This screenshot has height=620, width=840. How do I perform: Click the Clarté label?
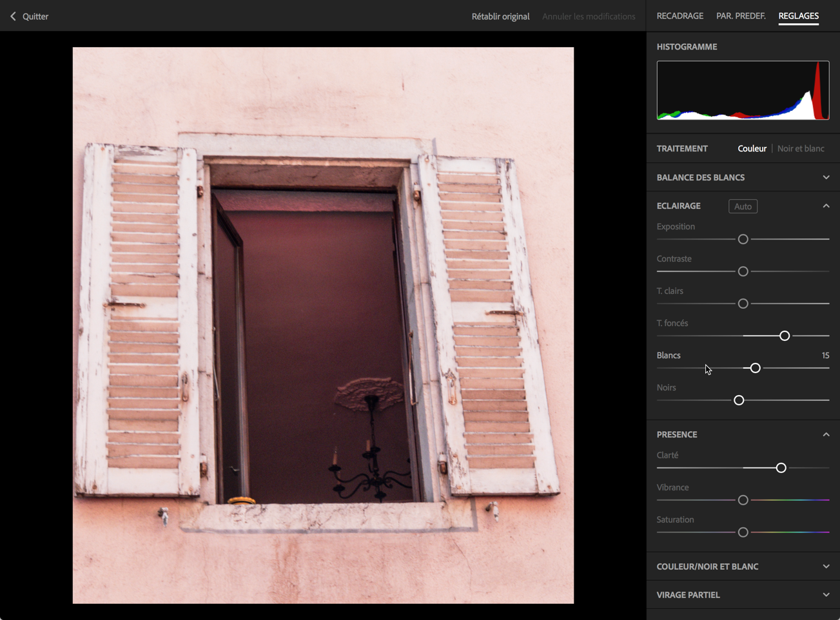pos(667,455)
